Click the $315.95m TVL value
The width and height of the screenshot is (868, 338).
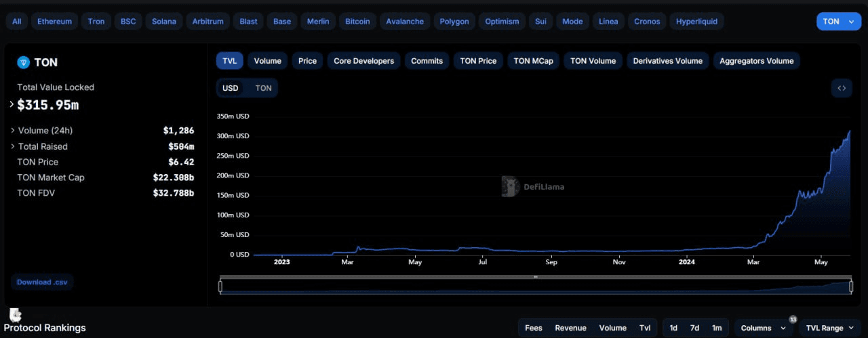click(48, 105)
